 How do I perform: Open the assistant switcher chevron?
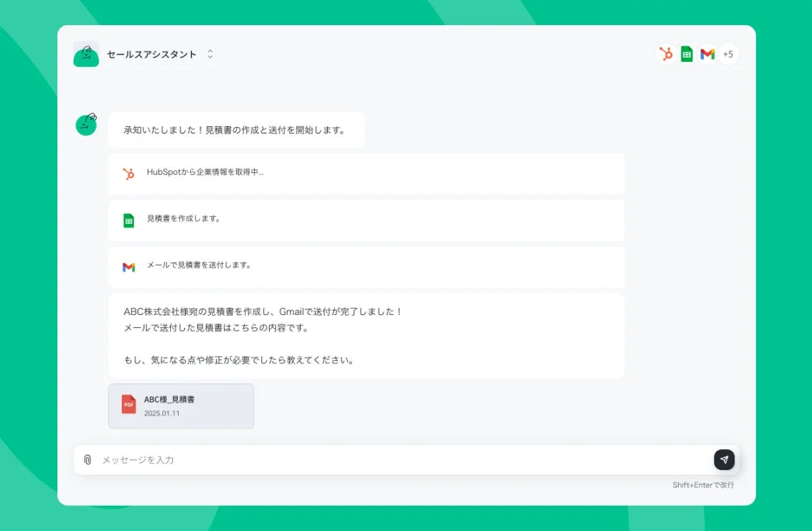click(x=209, y=53)
